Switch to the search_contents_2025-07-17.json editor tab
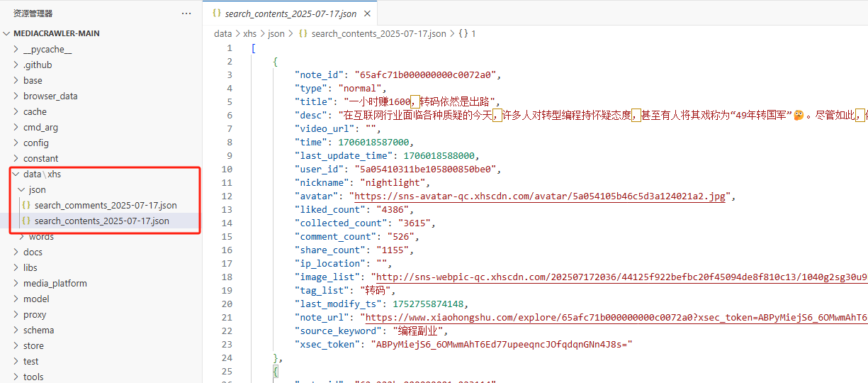Screen dimensions: 868x383 (x=291, y=13)
